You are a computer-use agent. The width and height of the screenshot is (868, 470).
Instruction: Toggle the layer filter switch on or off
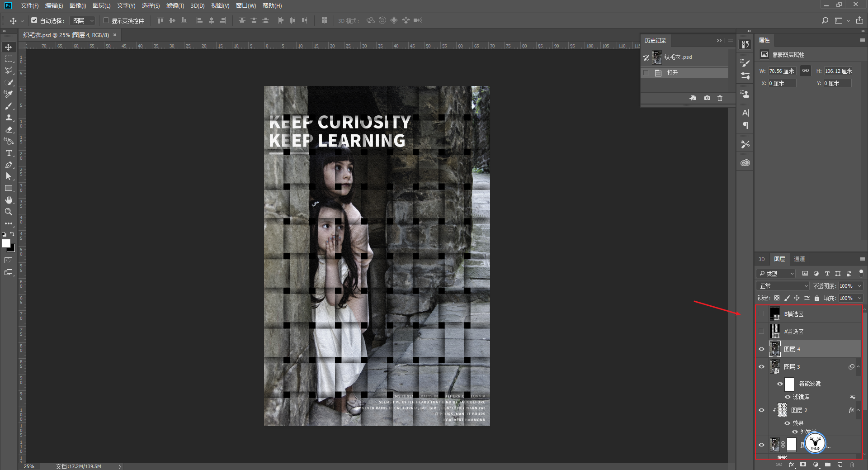[x=861, y=273]
